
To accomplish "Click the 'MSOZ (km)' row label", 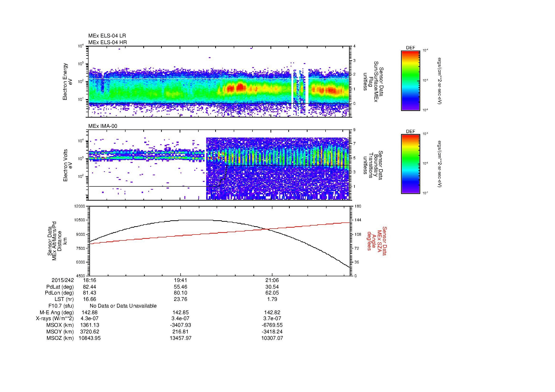I will pos(60,338).
